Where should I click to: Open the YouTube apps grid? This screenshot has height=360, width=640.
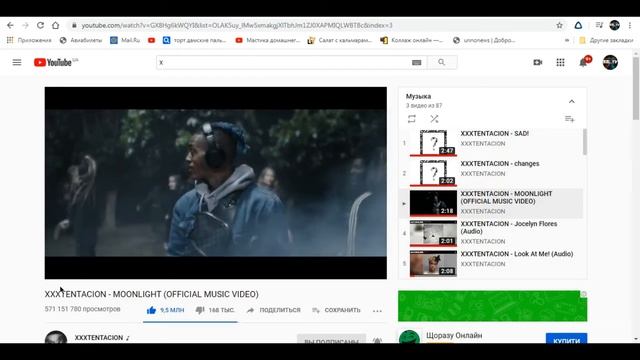[560, 62]
